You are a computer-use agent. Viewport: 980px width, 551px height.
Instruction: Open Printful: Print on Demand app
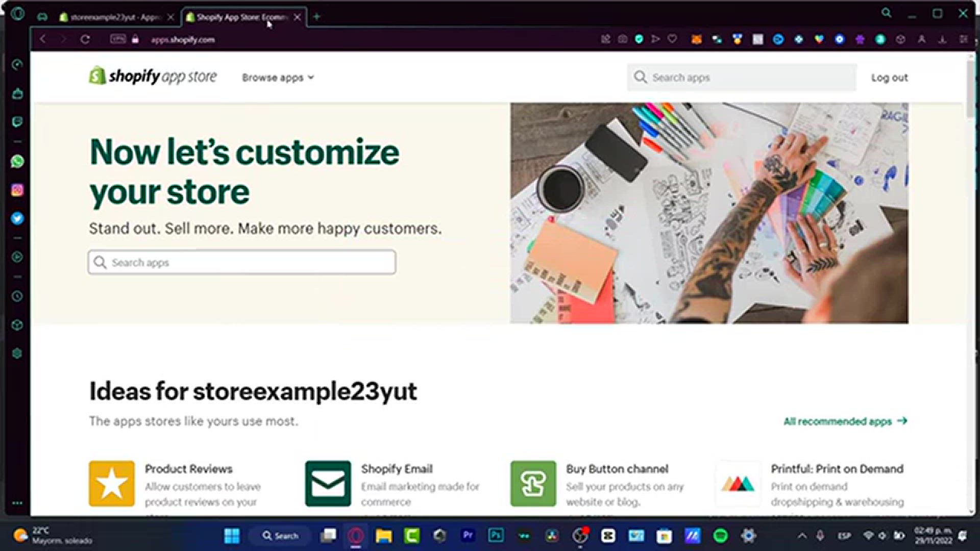tap(837, 469)
